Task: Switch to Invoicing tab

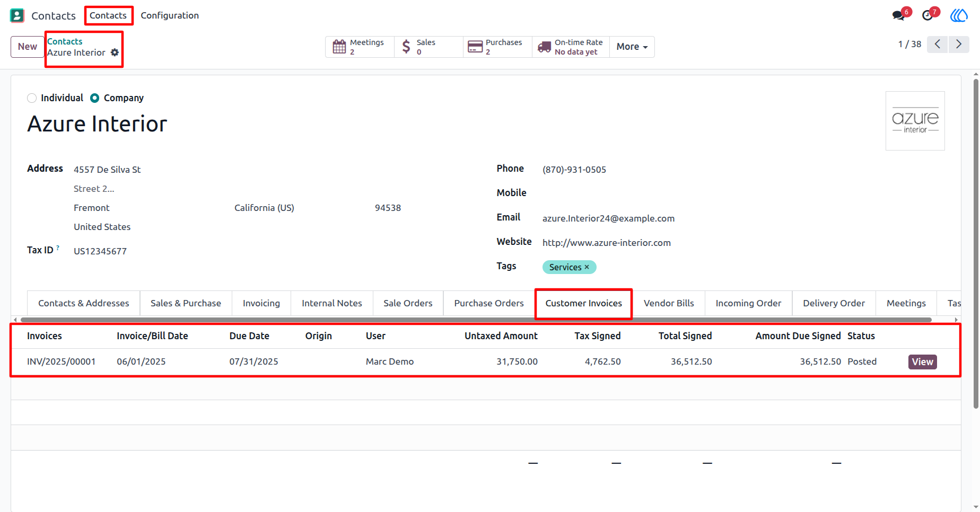Action: point(261,303)
